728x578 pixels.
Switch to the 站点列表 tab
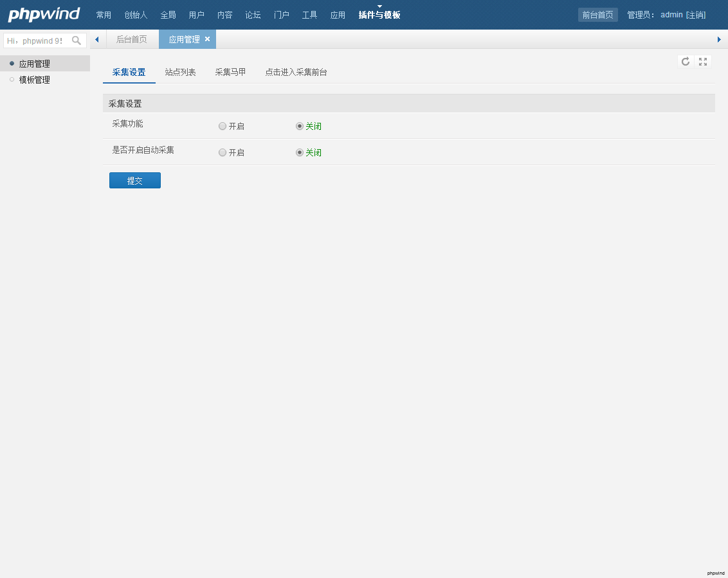coord(180,72)
